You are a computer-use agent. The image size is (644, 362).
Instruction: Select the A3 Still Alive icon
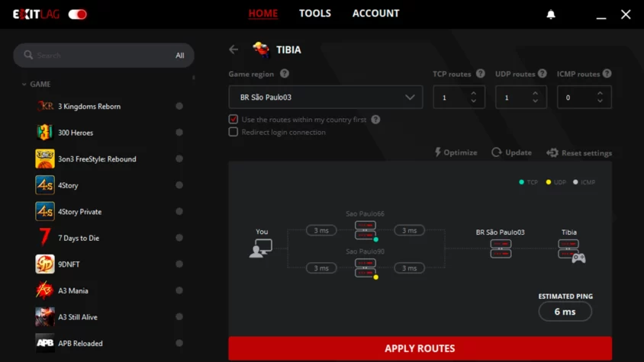(45, 317)
